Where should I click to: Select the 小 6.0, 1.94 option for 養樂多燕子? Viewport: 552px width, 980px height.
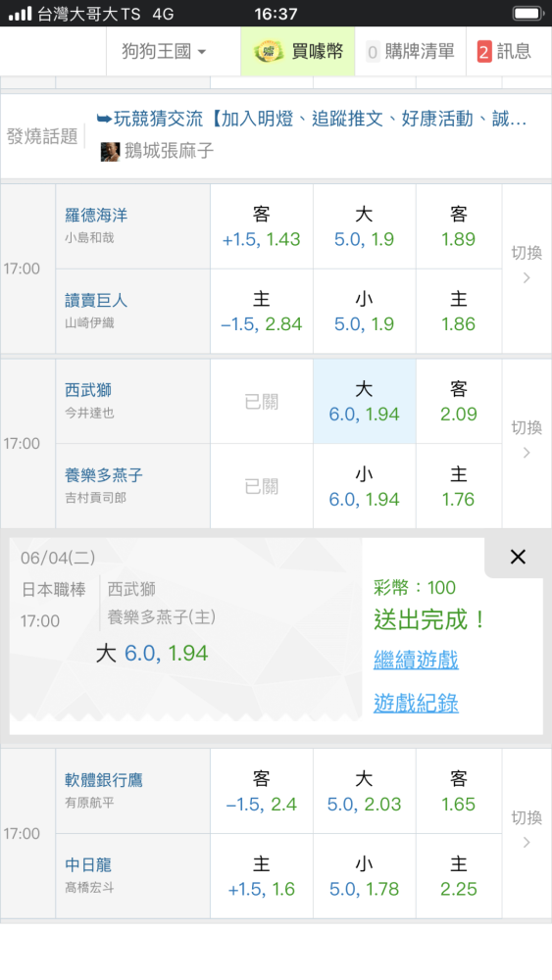(x=365, y=486)
